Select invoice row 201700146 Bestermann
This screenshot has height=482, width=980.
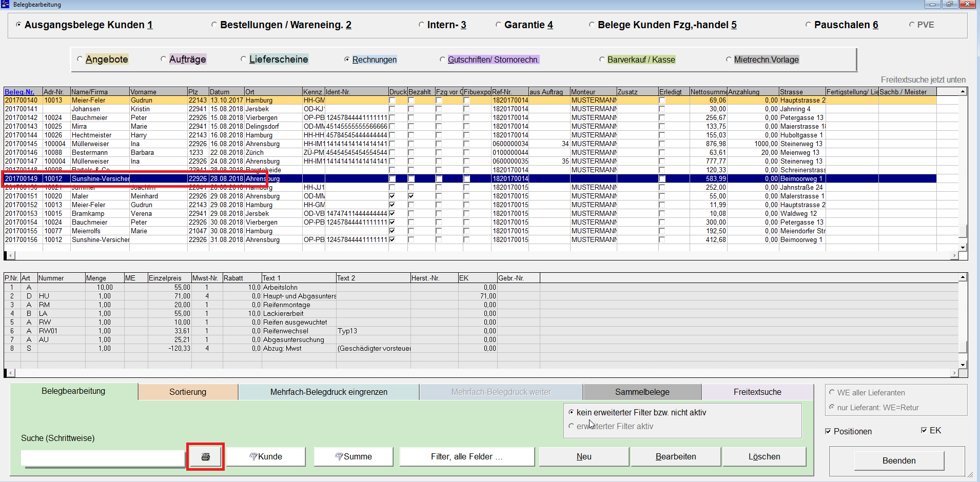click(470, 153)
